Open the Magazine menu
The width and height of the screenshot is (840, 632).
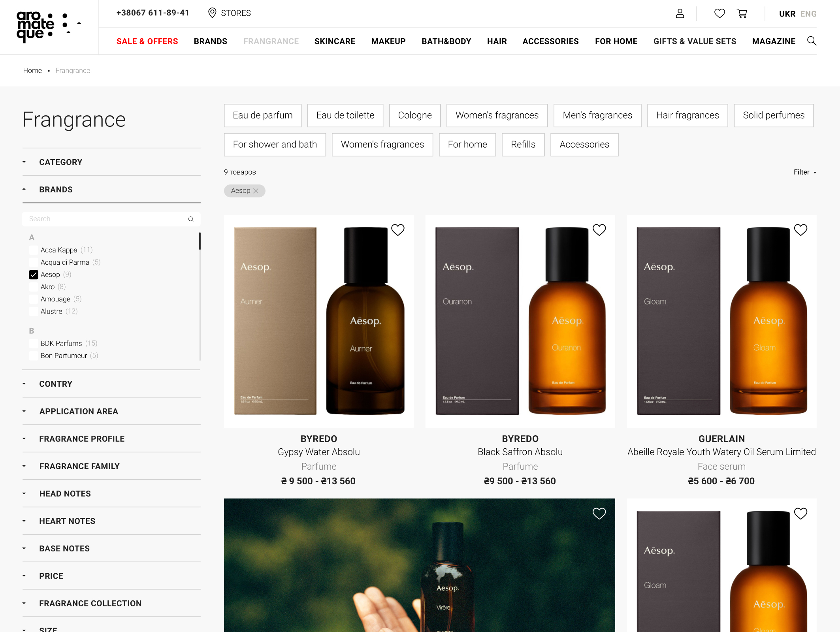pos(774,41)
